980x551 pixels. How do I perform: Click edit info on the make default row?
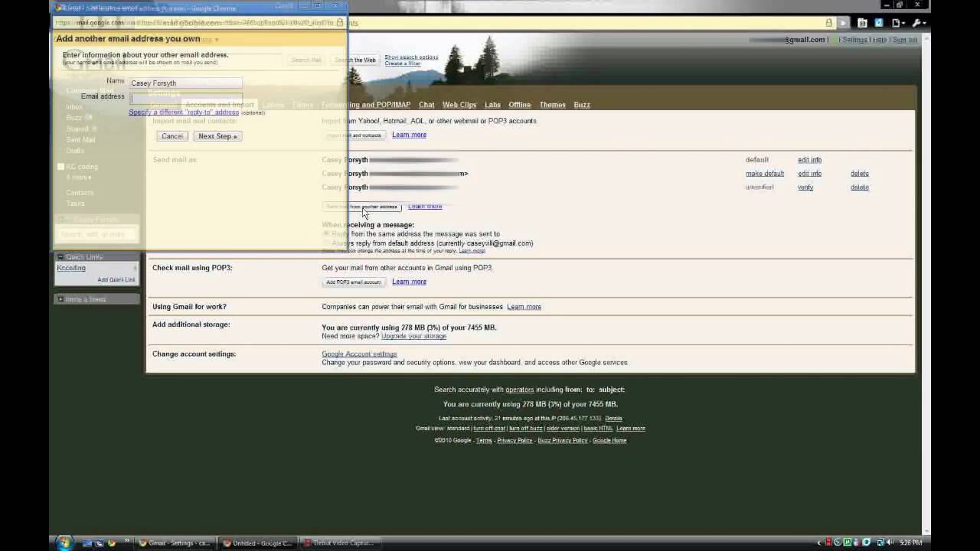pos(809,174)
